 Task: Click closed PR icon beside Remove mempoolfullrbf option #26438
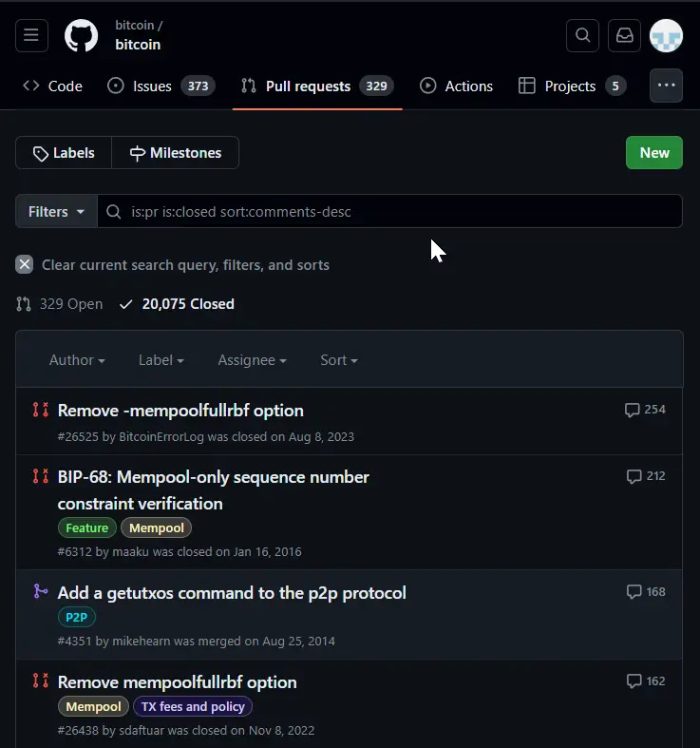click(41, 681)
